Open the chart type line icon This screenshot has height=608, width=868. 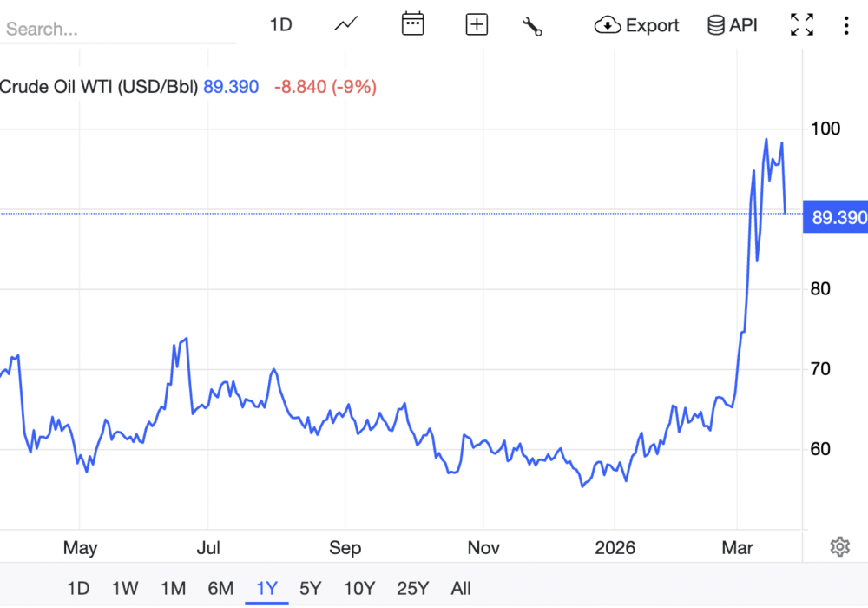(x=346, y=24)
